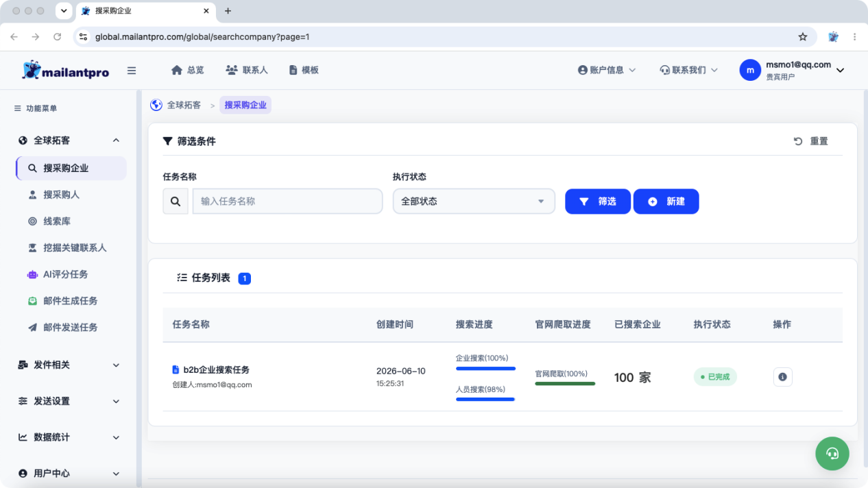Select 搜采购企业 in sidebar
Image resolution: width=868 pixels, height=488 pixels.
pos(71,168)
